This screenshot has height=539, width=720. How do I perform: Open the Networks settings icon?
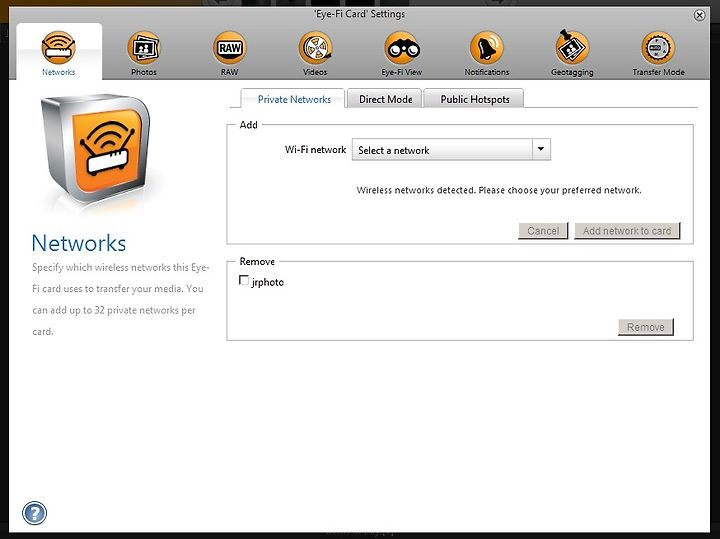(x=58, y=48)
